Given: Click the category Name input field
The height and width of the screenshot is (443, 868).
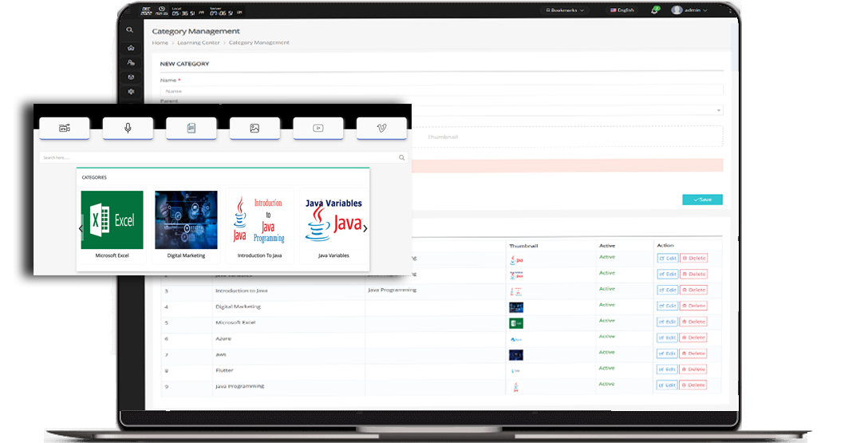Looking at the screenshot, I should click(x=441, y=91).
